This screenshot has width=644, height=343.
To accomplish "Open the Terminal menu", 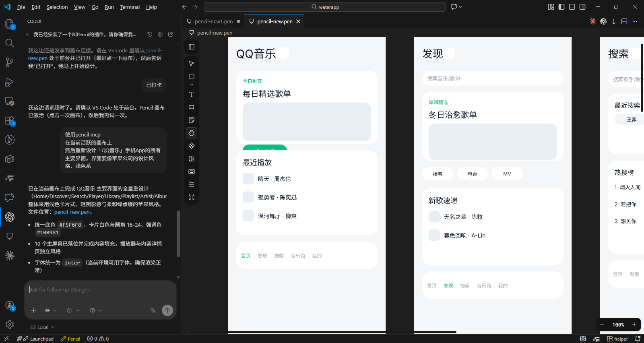I will [x=130, y=7].
